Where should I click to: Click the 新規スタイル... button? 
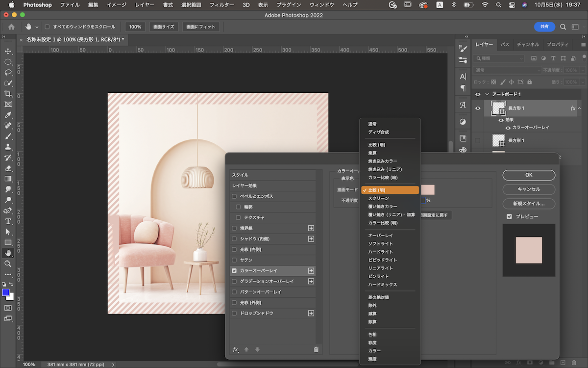click(x=529, y=203)
